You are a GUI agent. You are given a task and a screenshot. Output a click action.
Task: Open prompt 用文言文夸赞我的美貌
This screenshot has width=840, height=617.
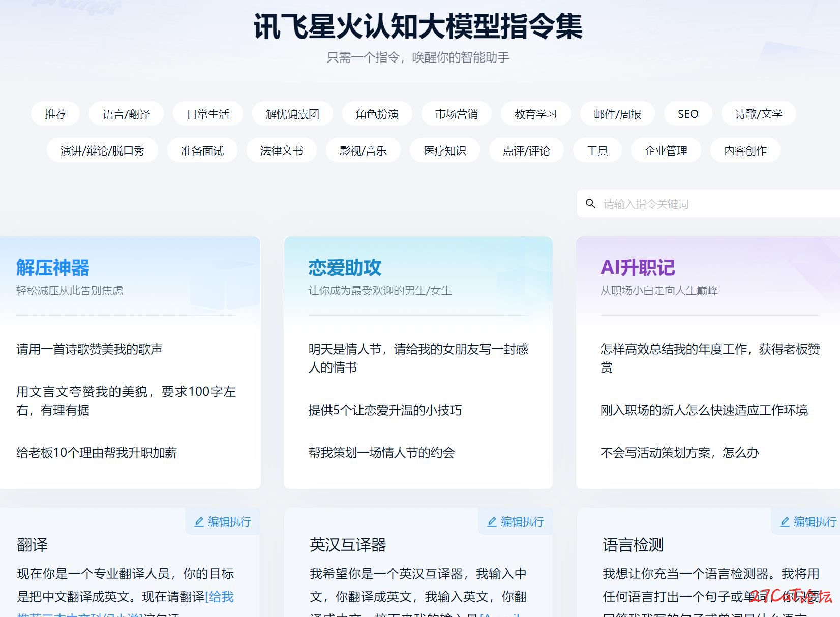click(126, 401)
